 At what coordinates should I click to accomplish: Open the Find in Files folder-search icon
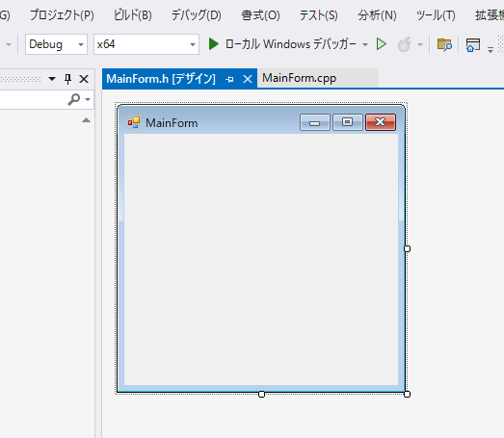pos(444,44)
